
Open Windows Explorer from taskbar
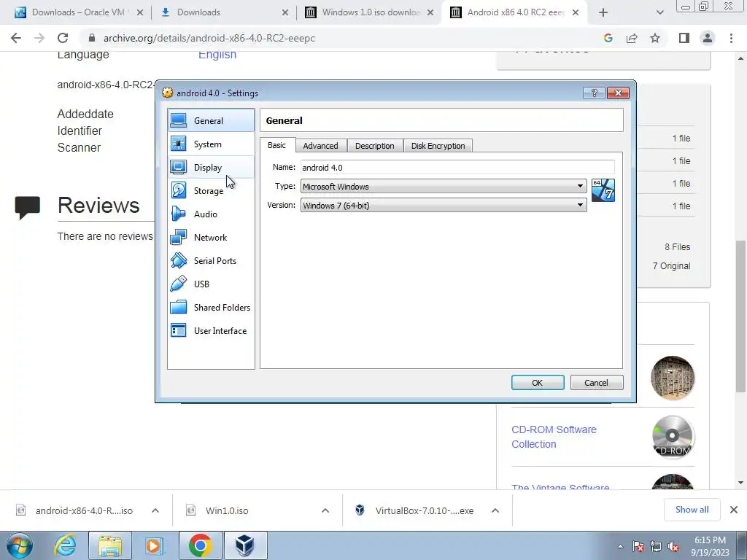110,545
